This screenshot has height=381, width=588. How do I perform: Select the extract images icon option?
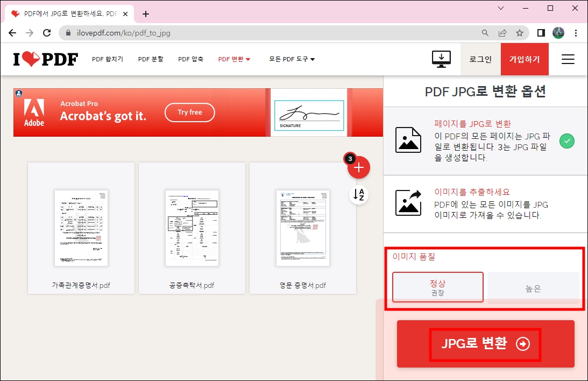point(408,203)
